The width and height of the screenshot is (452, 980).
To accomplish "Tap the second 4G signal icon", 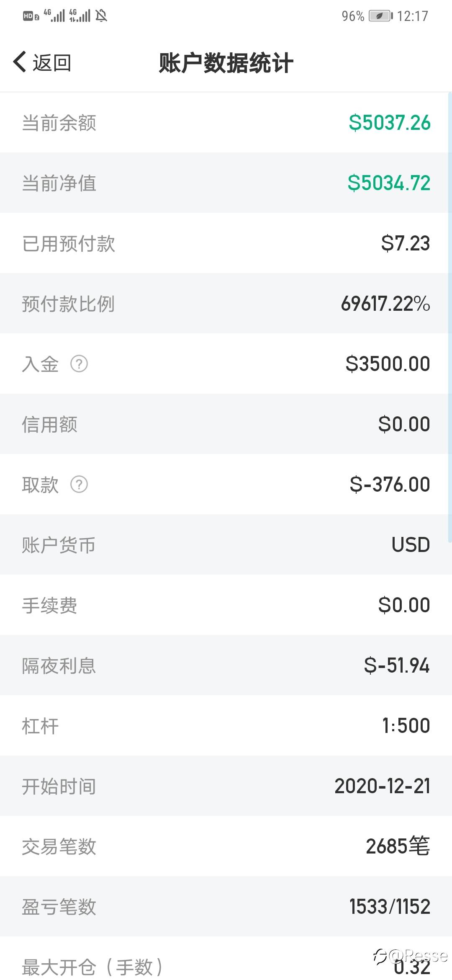I will (x=80, y=15).
